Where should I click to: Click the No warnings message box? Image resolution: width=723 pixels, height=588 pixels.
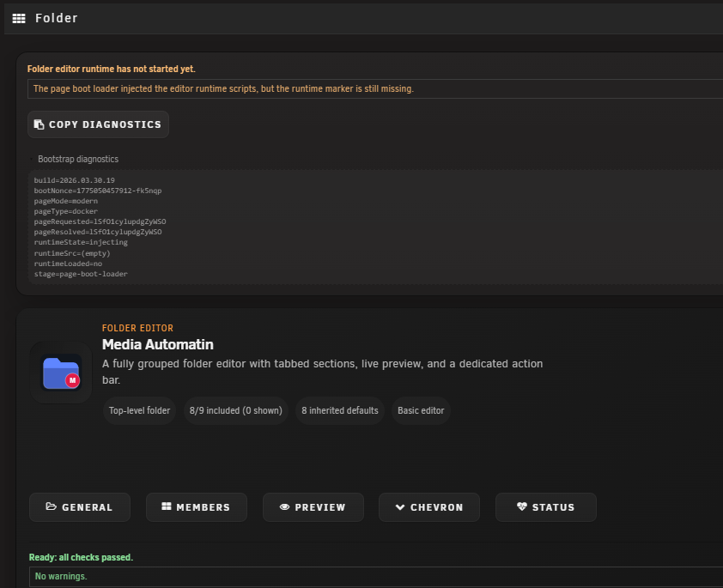point(376,577)
